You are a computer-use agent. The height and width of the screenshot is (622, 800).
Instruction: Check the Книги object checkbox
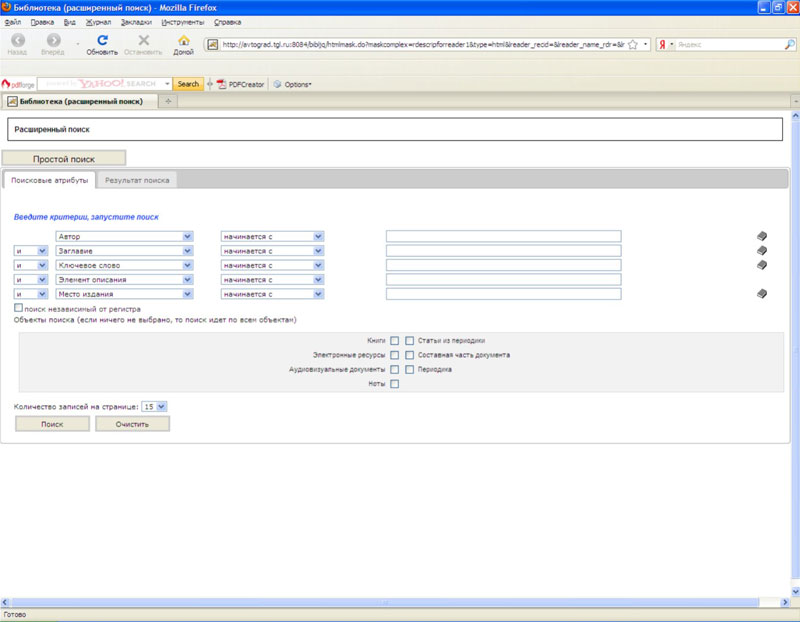394,340
